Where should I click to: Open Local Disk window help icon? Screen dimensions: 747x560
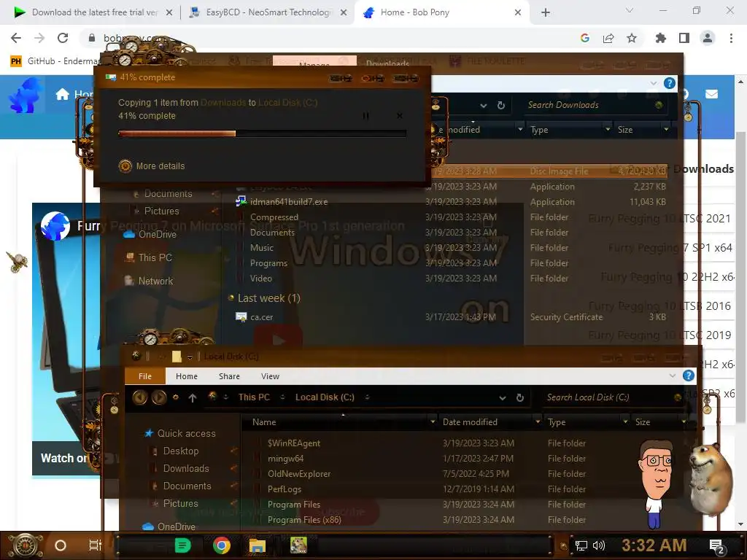coord(689,376)
